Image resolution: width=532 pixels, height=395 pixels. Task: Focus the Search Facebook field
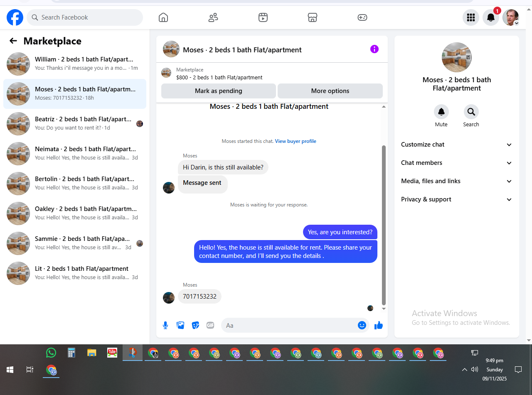(85, 17)
